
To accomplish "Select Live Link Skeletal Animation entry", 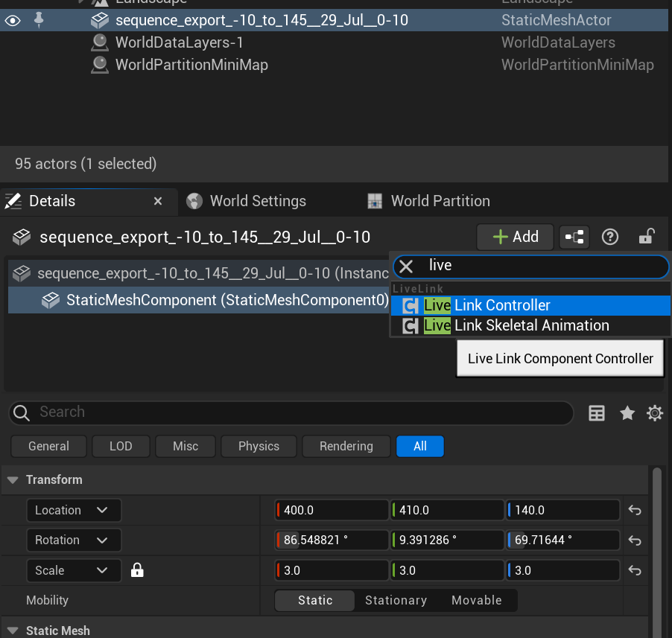I will click(530, 325).
